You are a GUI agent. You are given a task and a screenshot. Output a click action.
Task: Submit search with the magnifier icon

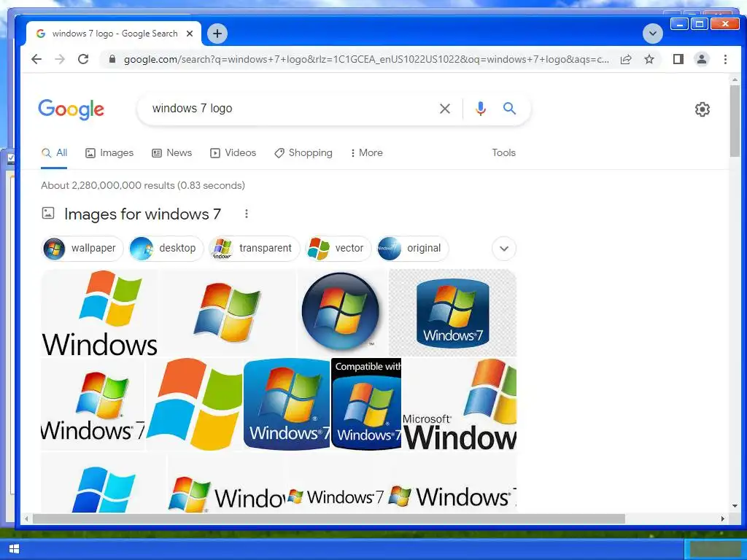coord(509,109)
